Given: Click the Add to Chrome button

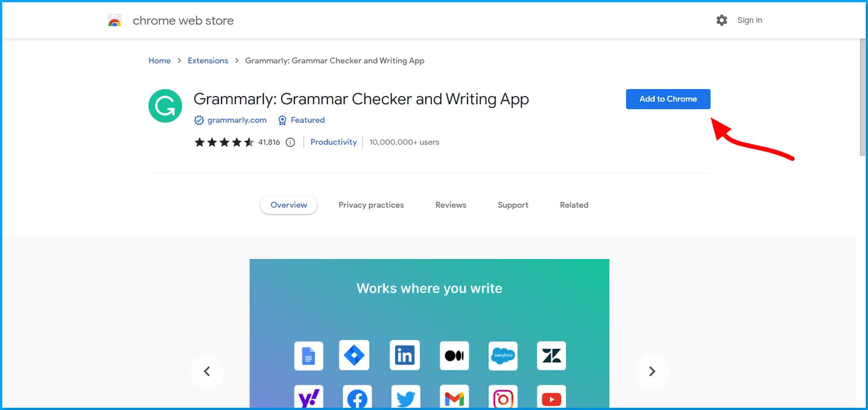Looking at the screenshot, I should (668, 99).
